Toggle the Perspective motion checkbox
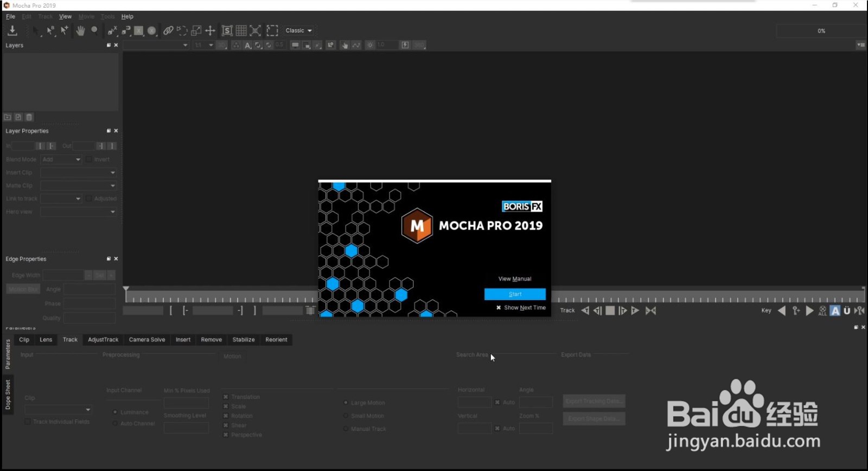868x471 pixels. click(x=226, y=435)
